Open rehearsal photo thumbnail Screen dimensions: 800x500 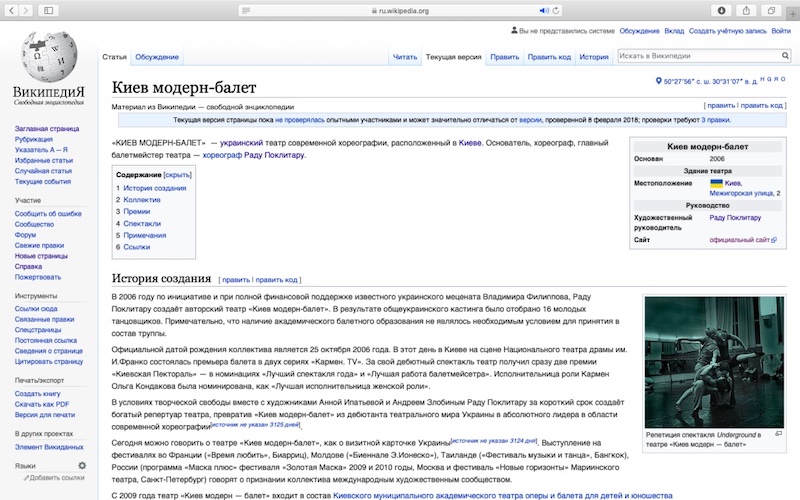pos(714,362)
